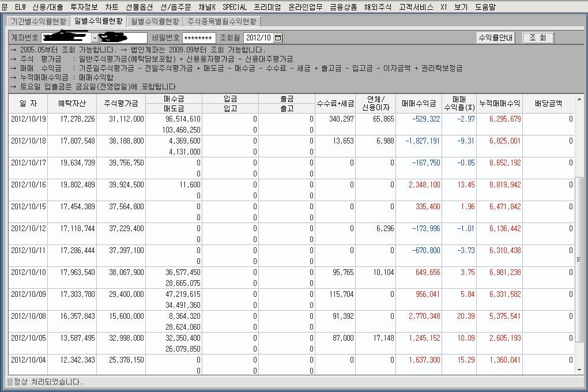Click the 조회 query button
This screenshot has height=392, width=588.
[537, 37]
